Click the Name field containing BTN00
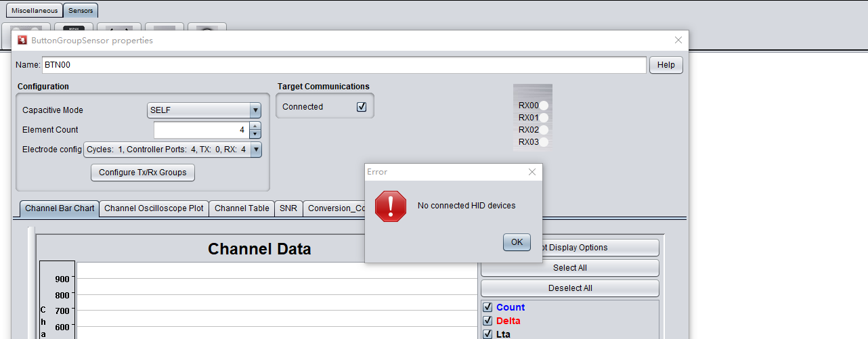Viewport: 868px width, 339px height. pyautogui.click(x=344, y=65)
